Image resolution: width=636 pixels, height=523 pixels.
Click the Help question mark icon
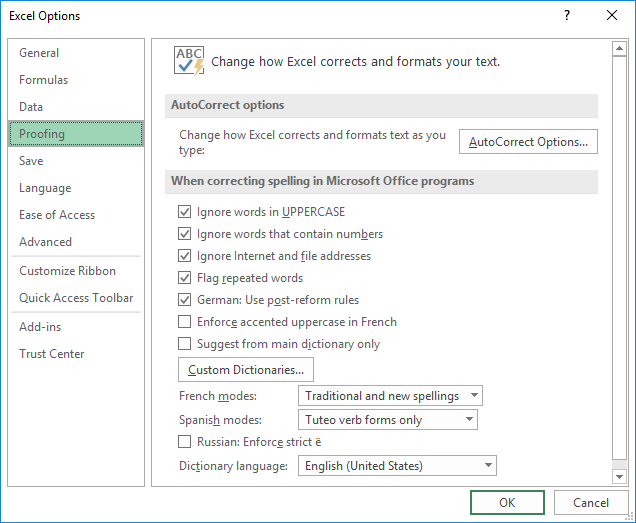coord(567,15)
